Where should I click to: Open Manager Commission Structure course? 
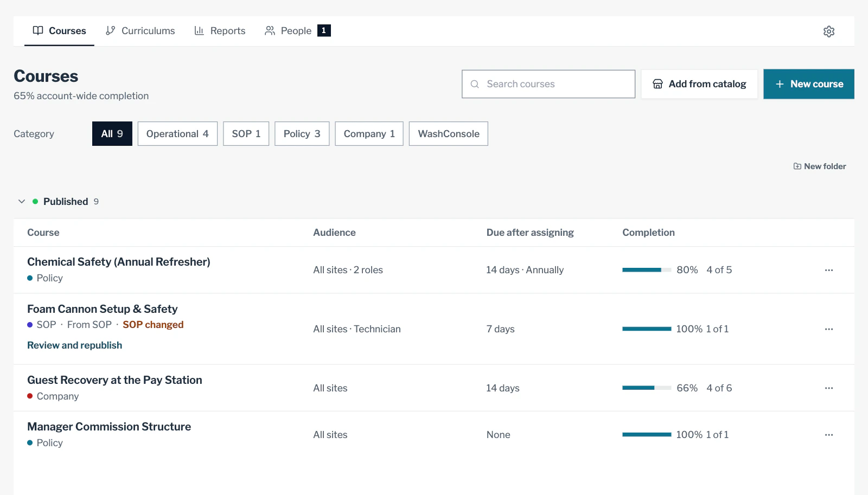pos(109,427)
